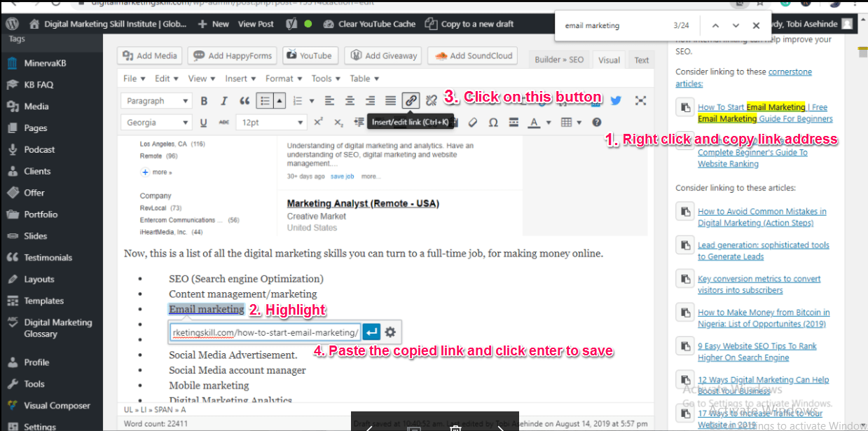The width and height of the screenshot is (868, 431).
Task: Switch to the Text editor tab
Action: click(x=642, y=60)
